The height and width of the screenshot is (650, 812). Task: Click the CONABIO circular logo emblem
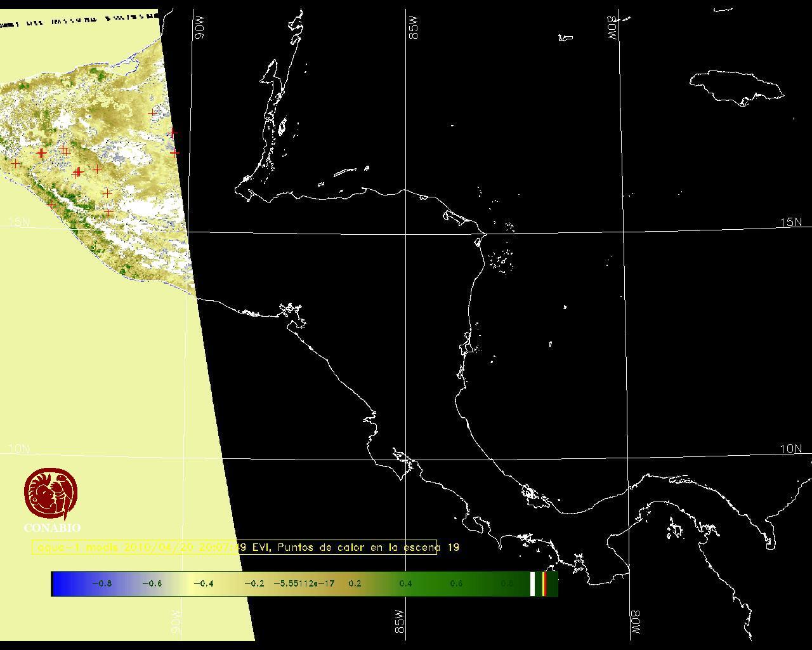click(x=51, y=494)
